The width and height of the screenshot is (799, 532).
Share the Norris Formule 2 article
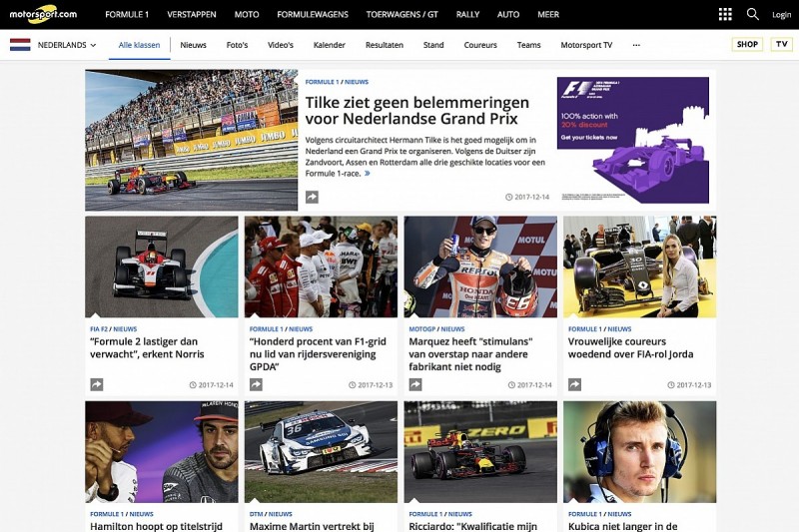point(96,385)
